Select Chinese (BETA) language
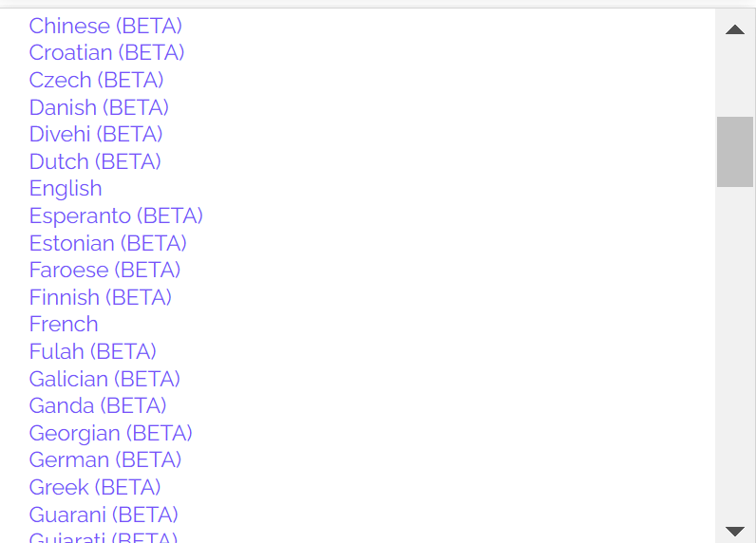The image size is (756, 543). click(x=105, y=26)
